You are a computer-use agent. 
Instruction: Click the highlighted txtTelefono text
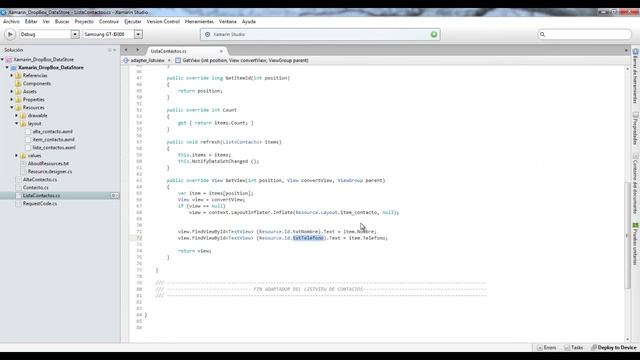(x=308, y=238)
